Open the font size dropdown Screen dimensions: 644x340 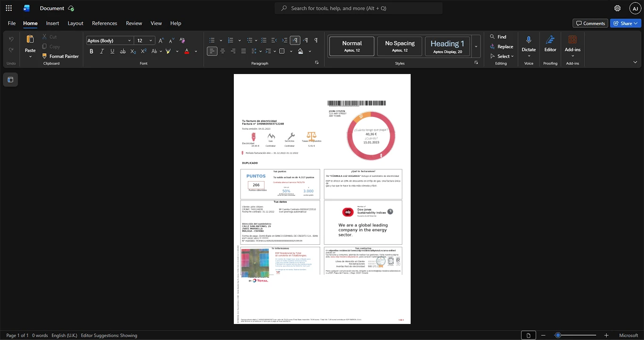coord(151,41)
